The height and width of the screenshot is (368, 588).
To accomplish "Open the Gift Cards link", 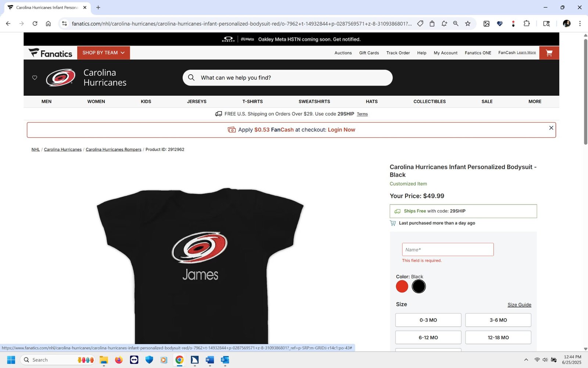I will click(369, 53).
